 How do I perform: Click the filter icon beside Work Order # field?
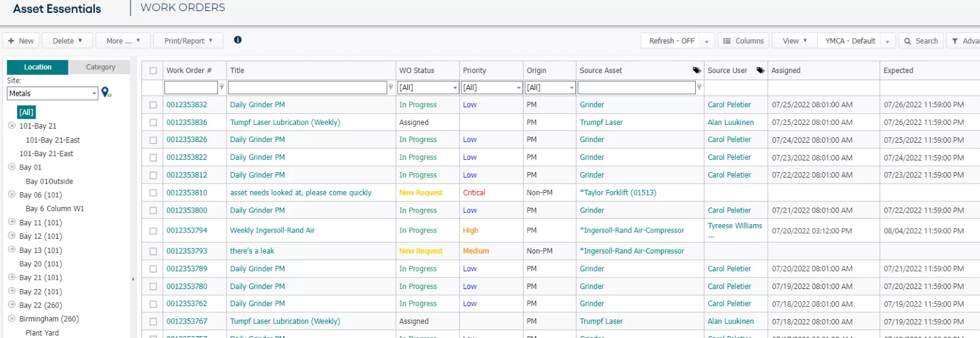click(x=222, y=88)
